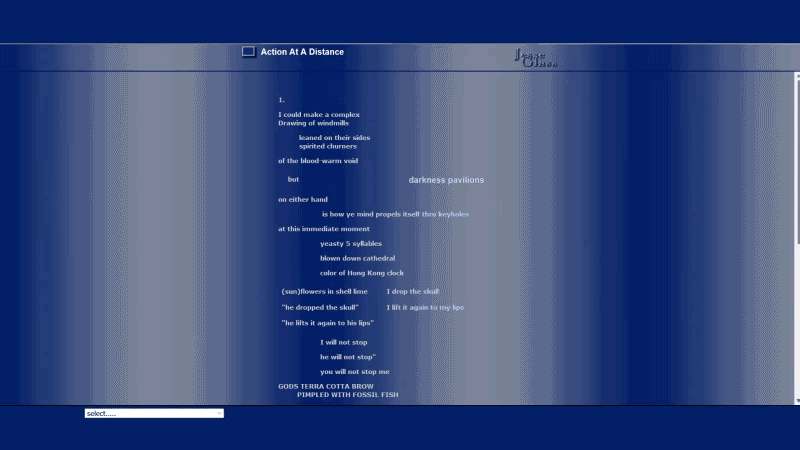The width and height of the screenshot is (800, 450).
Task: Click the line "I will not stop"
Action: (344, 342)
